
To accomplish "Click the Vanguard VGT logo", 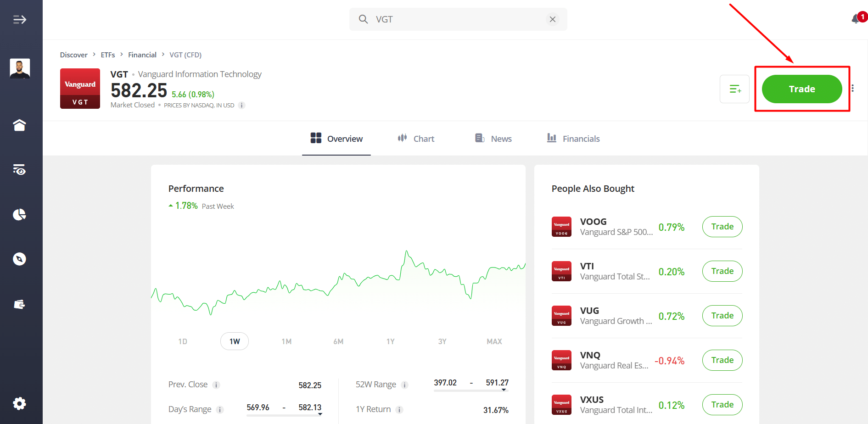I will coord(80,89).
